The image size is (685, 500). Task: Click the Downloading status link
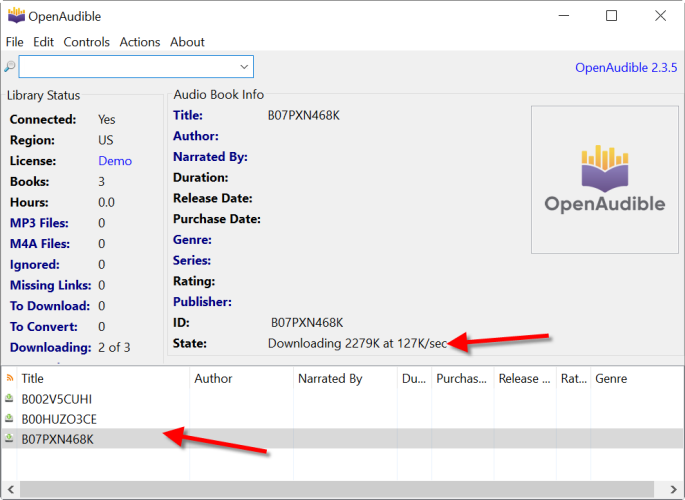click(x=51, y=348)
